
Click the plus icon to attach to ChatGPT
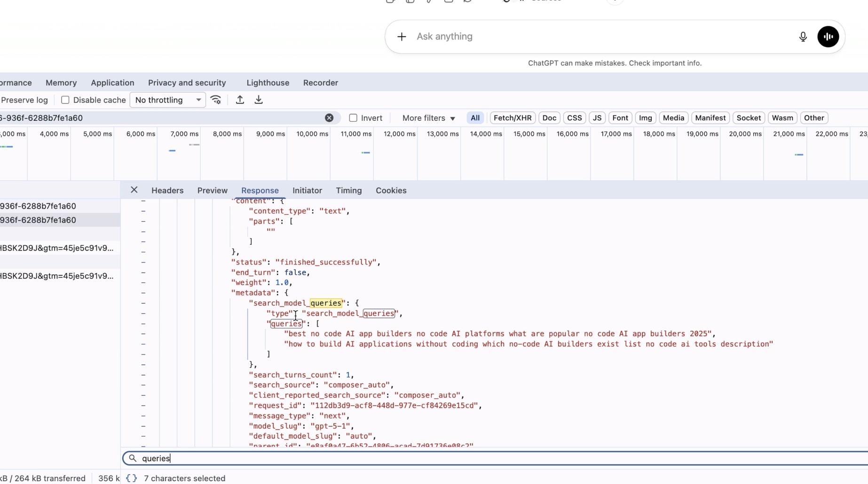[x=402, y=36]
